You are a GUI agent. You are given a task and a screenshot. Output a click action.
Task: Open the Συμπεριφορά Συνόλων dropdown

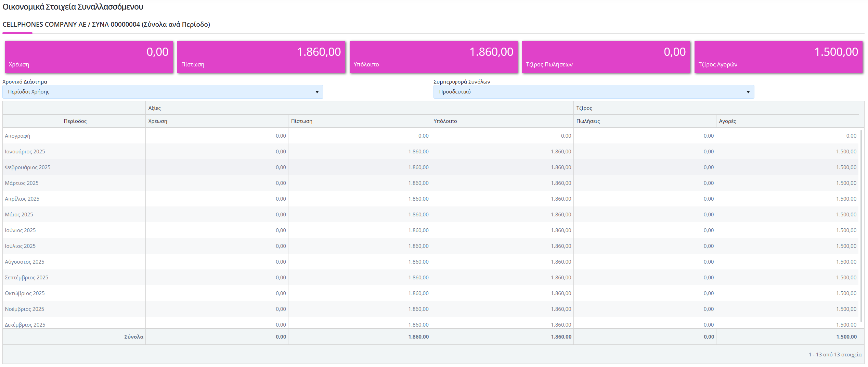point(594,92)
